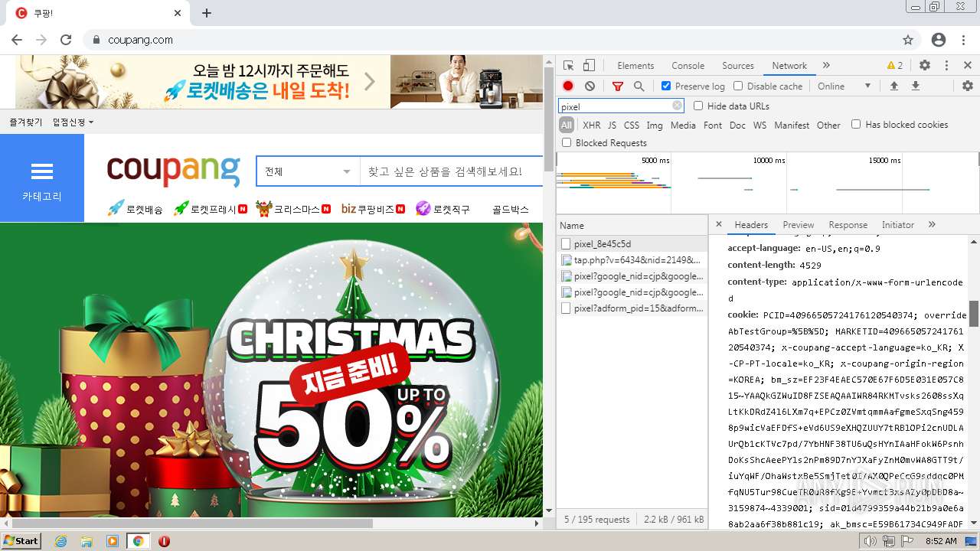Expand more detail tabs chevron
The width and height of the screenshot is (980, 551).
[x=932, y=224]
